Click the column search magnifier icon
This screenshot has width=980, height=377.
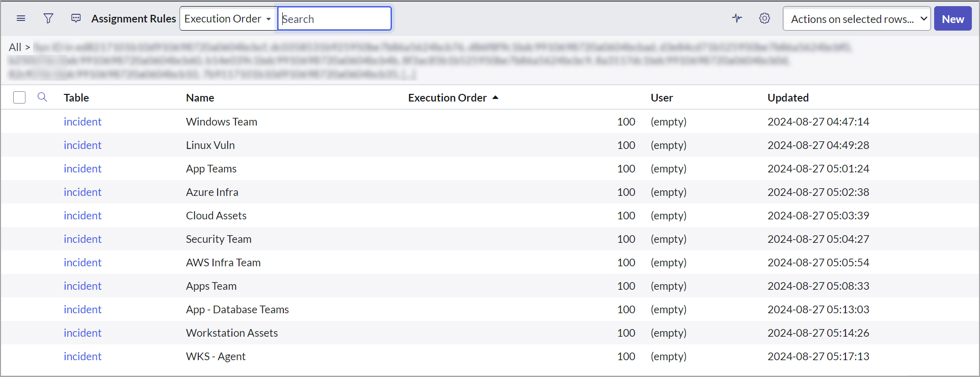click(42, 97)
